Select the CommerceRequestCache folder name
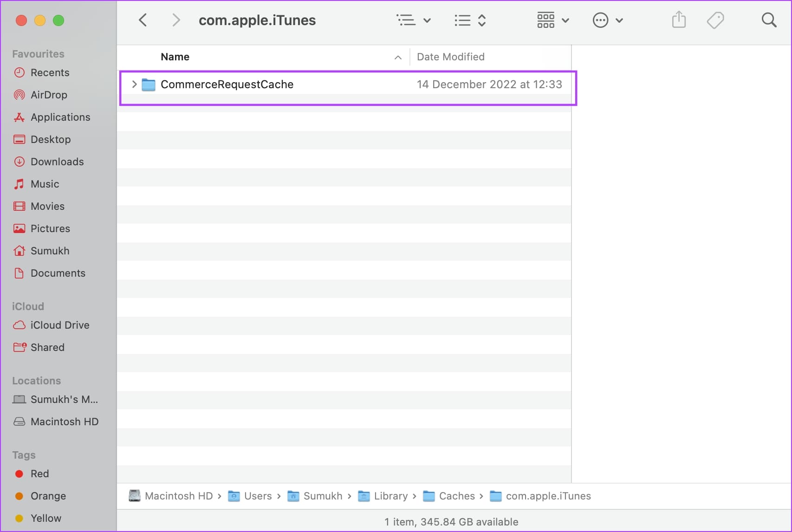This screenshot has height=532, width=792. [x=227, y=84]
